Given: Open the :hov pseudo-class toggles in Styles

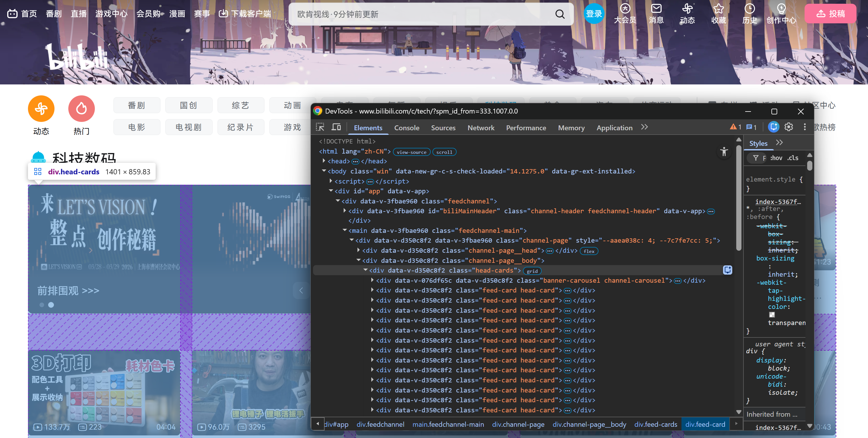Looking at the screenshot, I should tap(776, 157).
